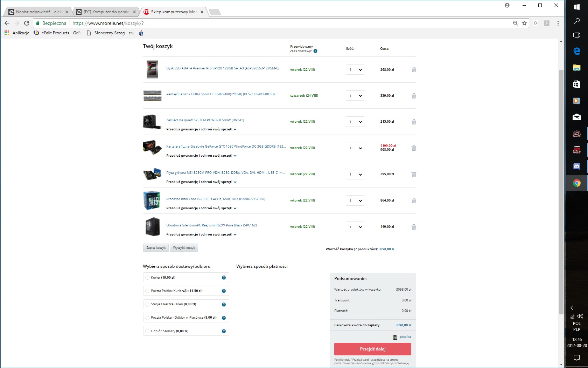Expand warranty extension for Intel processor

(202, 208)
